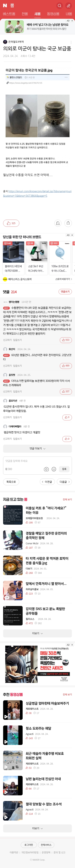Focus the comment input field

tap(37, 461)
